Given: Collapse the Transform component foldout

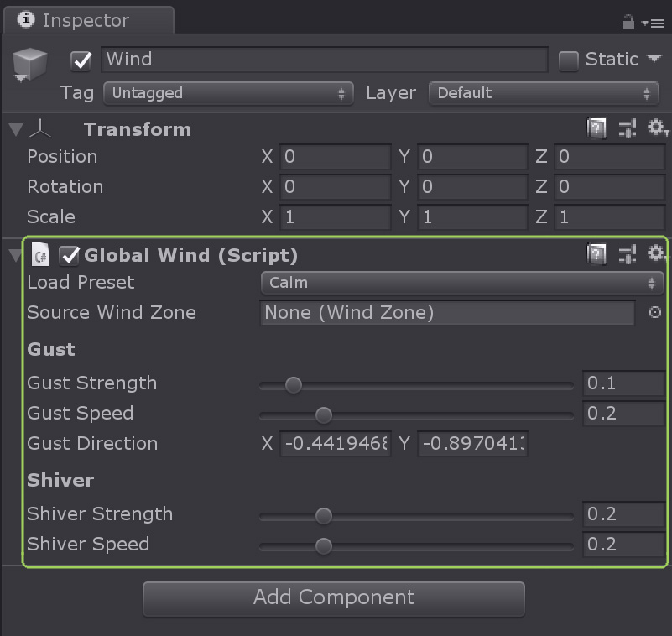Looking at the screenshot, I should click(x=14, y=129).
